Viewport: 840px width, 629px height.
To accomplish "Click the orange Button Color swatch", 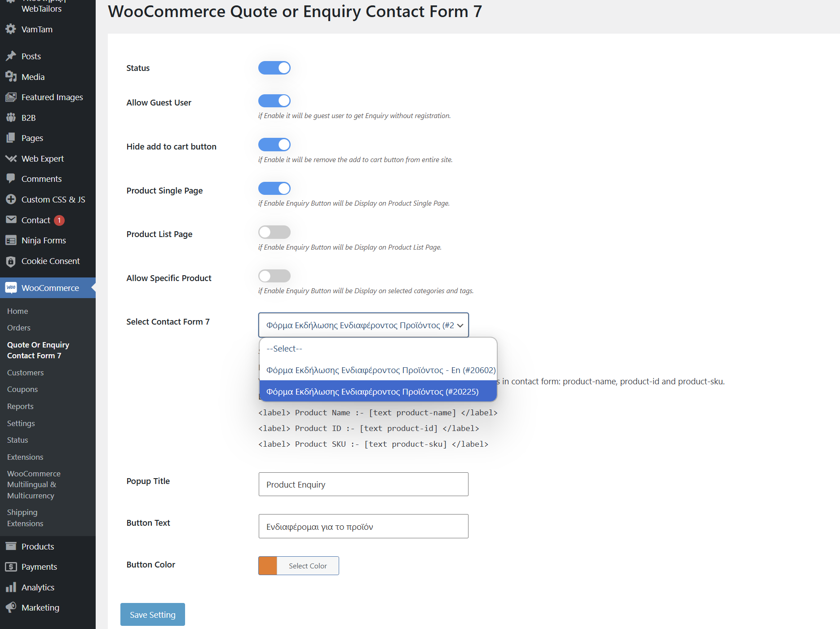I will pyautogui.click(x=268, y=566).
